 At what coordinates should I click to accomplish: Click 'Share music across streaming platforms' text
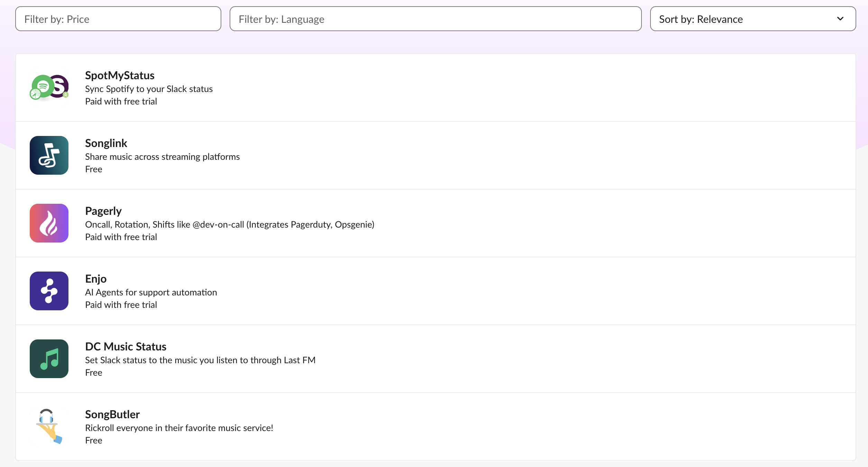click(x=163, y=157)
